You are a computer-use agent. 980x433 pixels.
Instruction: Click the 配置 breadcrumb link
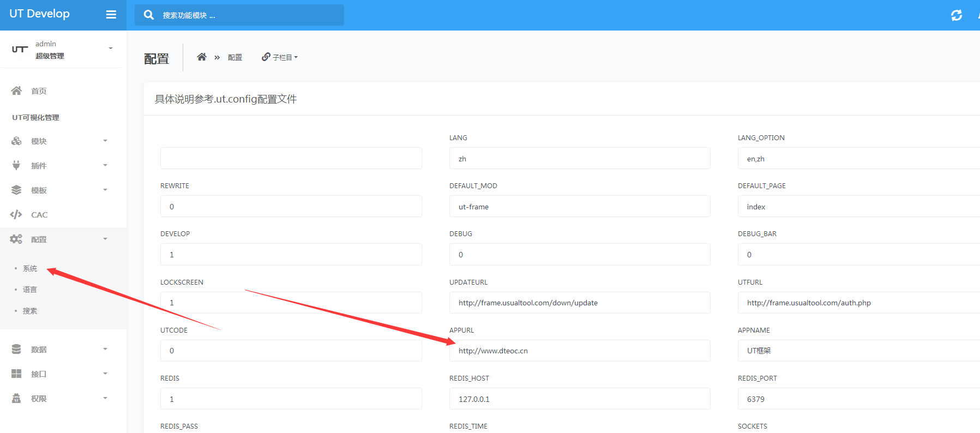coord(235,57)
